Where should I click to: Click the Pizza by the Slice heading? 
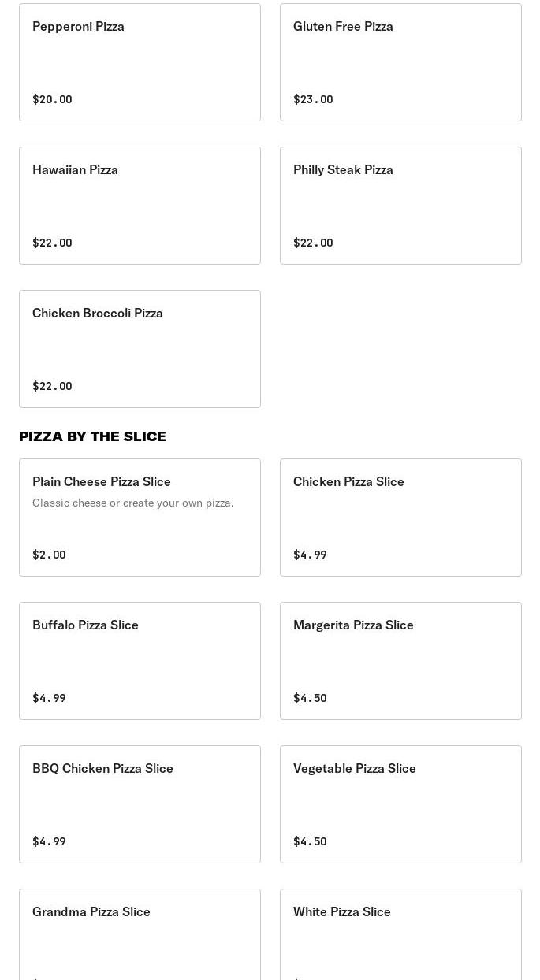coord(92,436)
